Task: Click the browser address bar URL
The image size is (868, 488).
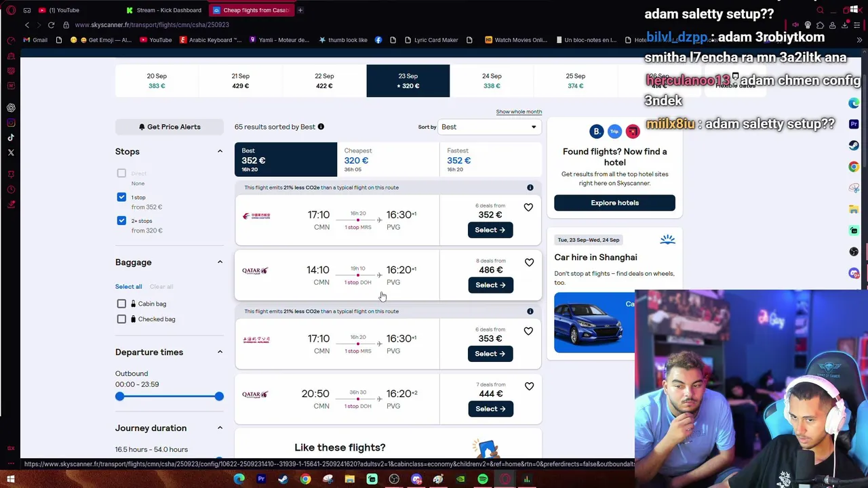Action: [x=152, y=25]
